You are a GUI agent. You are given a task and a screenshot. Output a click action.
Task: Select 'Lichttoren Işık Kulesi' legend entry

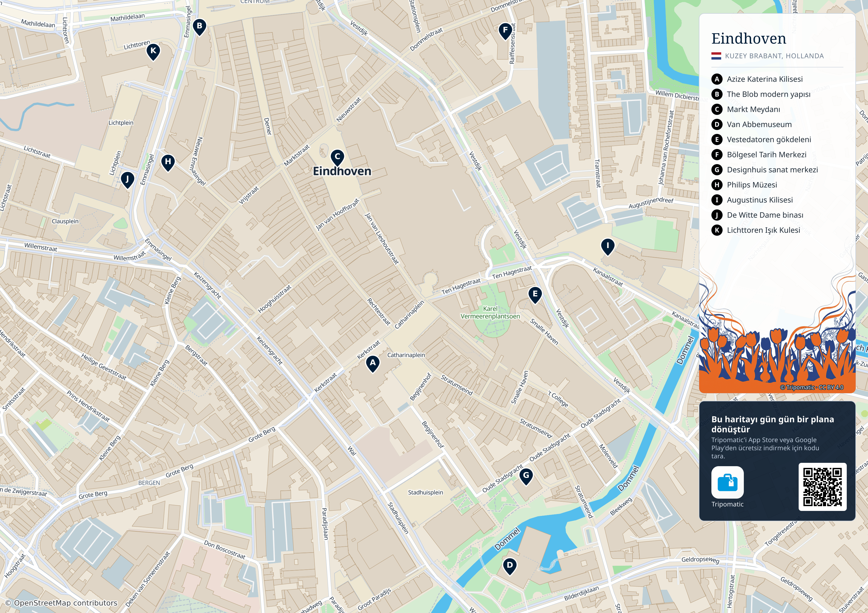pos(764,230)
